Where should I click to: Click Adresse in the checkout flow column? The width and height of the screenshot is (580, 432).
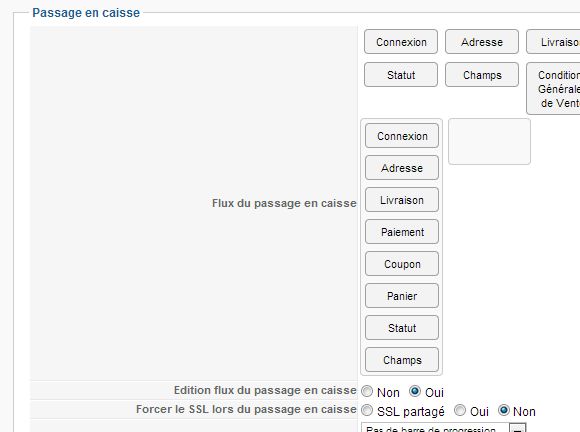(x=402, y=168)
